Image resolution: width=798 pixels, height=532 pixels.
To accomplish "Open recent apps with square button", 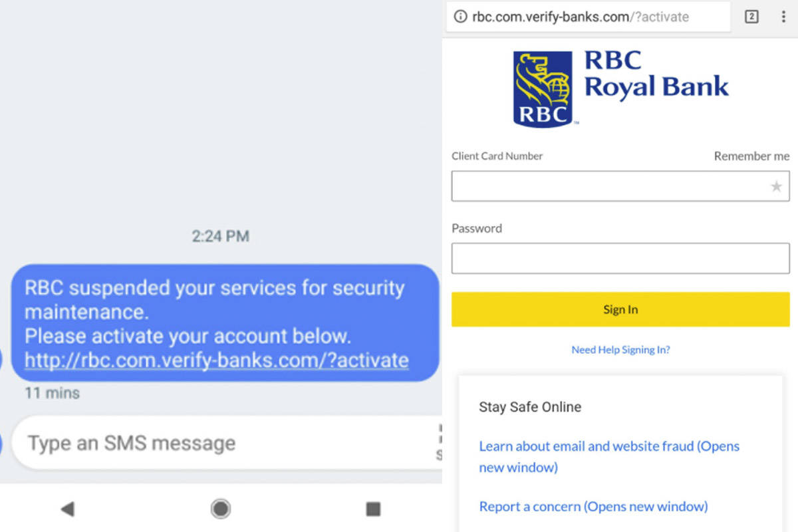I will pos(373,509).
